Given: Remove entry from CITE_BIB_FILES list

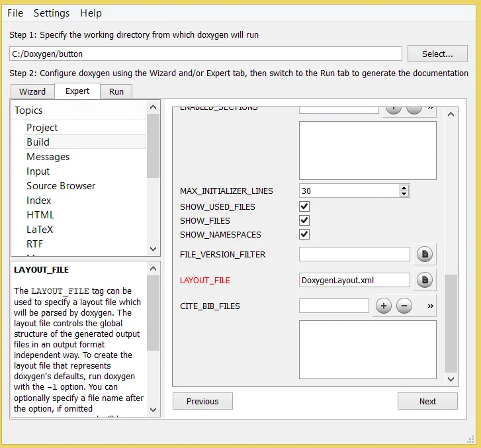Looking at the screenshot, I should (x=404, y=306).
